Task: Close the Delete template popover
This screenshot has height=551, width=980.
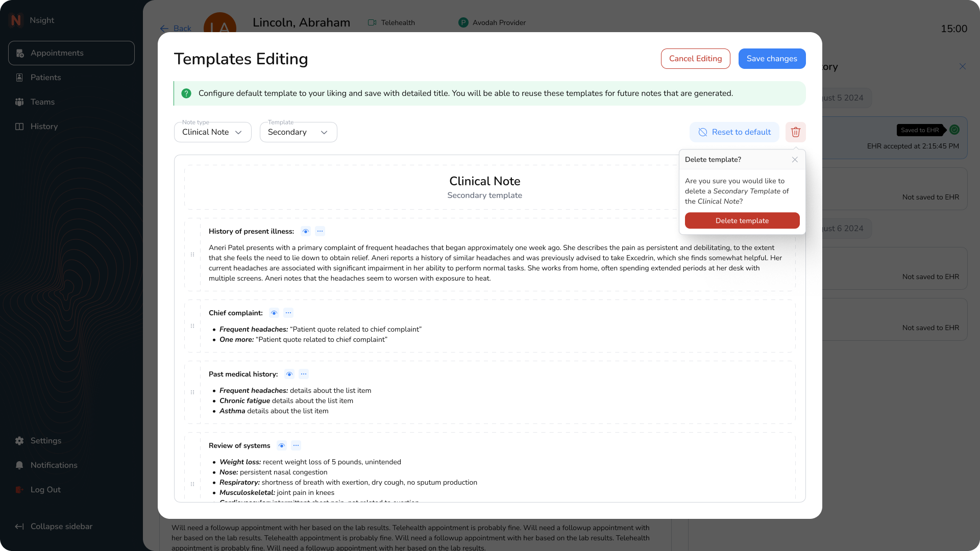Action: (795, 160)
